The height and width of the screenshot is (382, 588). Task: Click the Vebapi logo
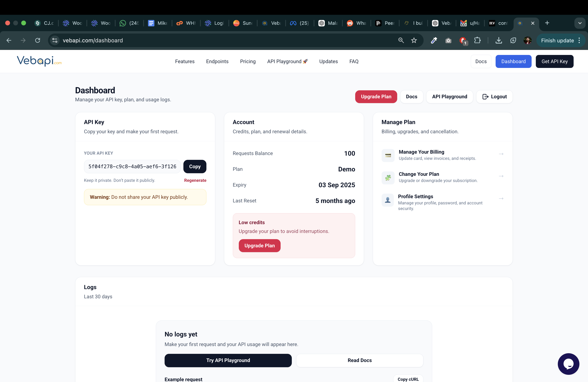[39, 61]
